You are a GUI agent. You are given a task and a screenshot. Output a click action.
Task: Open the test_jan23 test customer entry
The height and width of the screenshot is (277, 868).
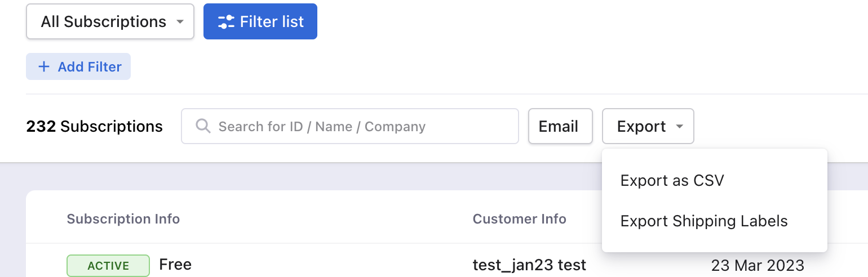click(x=529, y=265)
